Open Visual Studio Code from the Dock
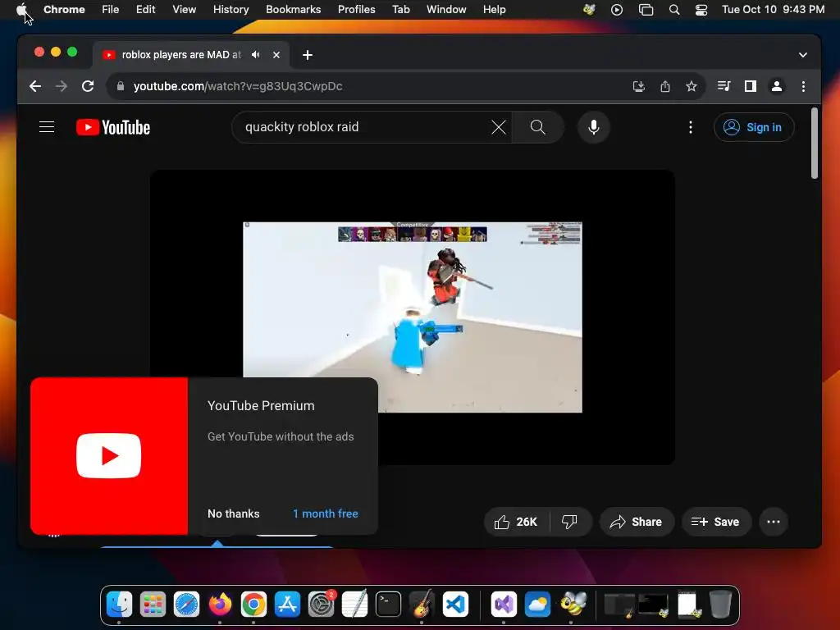 point(455,605)
